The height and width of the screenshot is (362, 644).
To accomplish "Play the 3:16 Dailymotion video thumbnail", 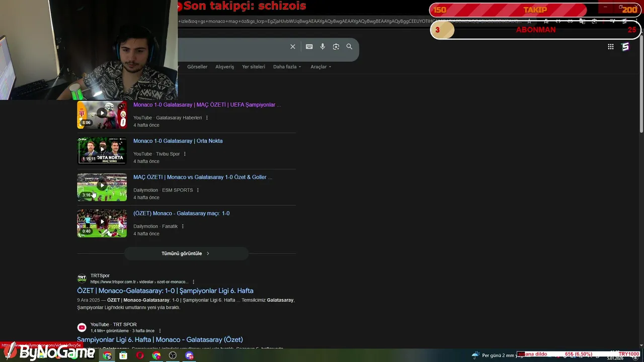I will click(102, 187).
